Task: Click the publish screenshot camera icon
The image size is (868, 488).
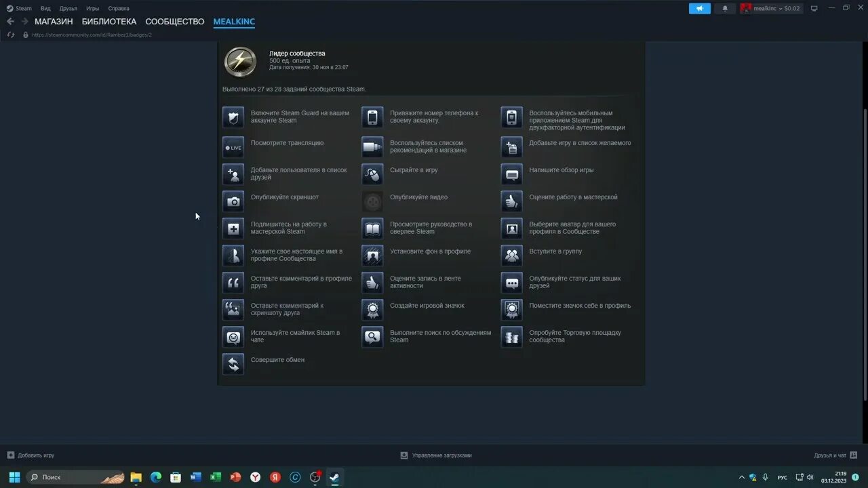Action: (x=233, y=201)
